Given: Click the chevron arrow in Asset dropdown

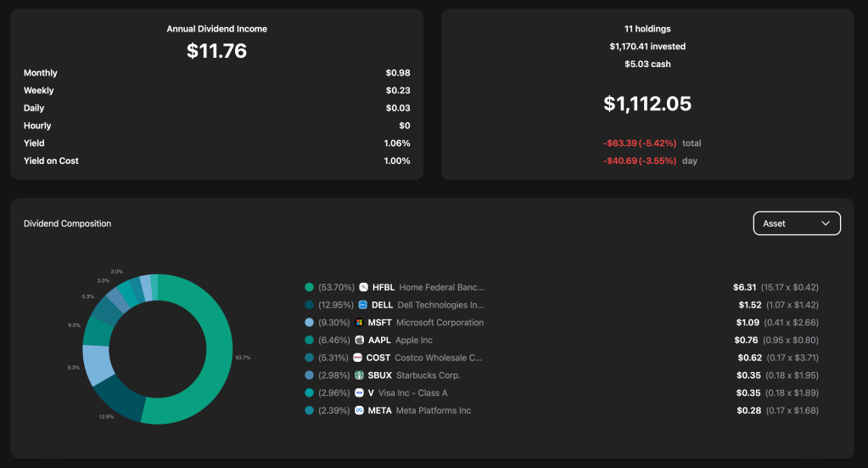Looking at the screenshot, I should click(x=826, y=223).
